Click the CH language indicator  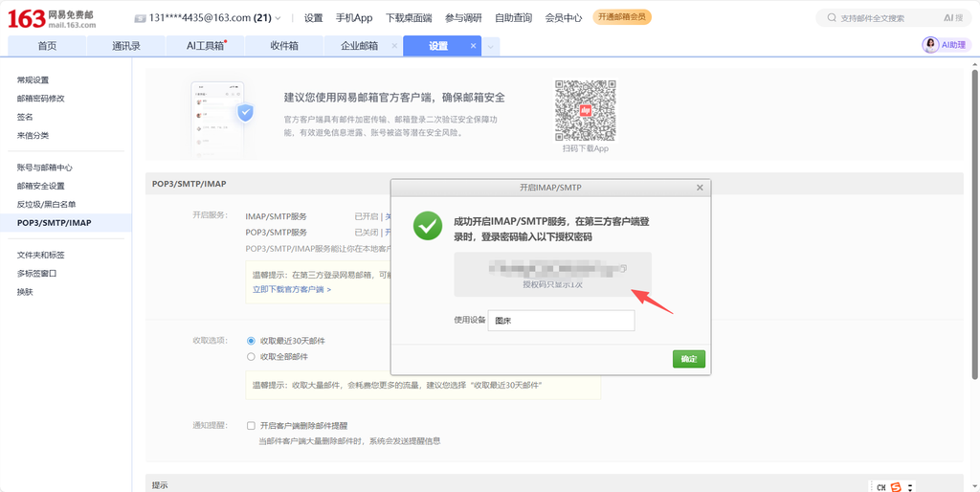(x=881, y=487)
